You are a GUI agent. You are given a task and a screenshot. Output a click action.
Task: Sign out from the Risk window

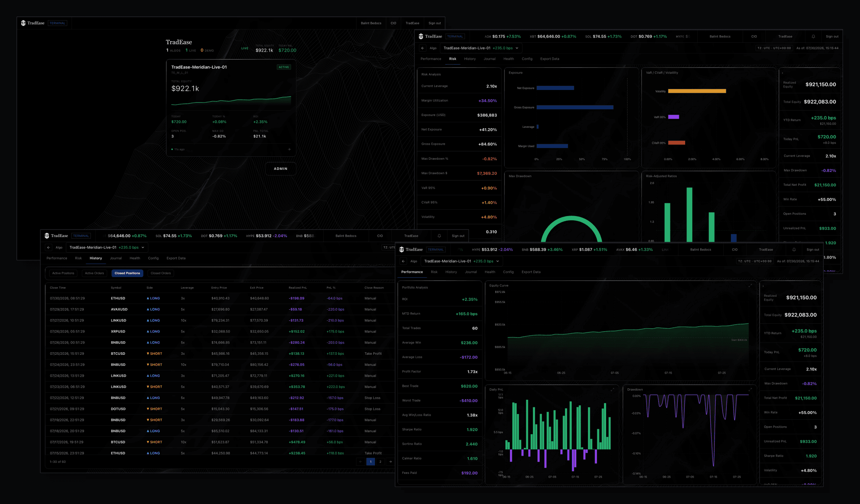point(832,37)
